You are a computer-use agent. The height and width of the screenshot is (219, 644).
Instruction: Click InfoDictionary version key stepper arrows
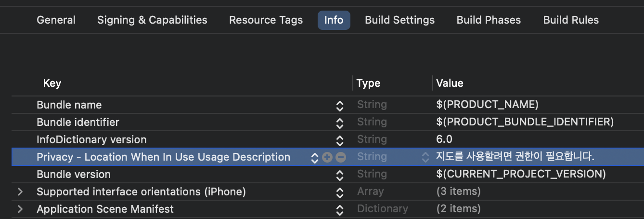tap(340, 140)
